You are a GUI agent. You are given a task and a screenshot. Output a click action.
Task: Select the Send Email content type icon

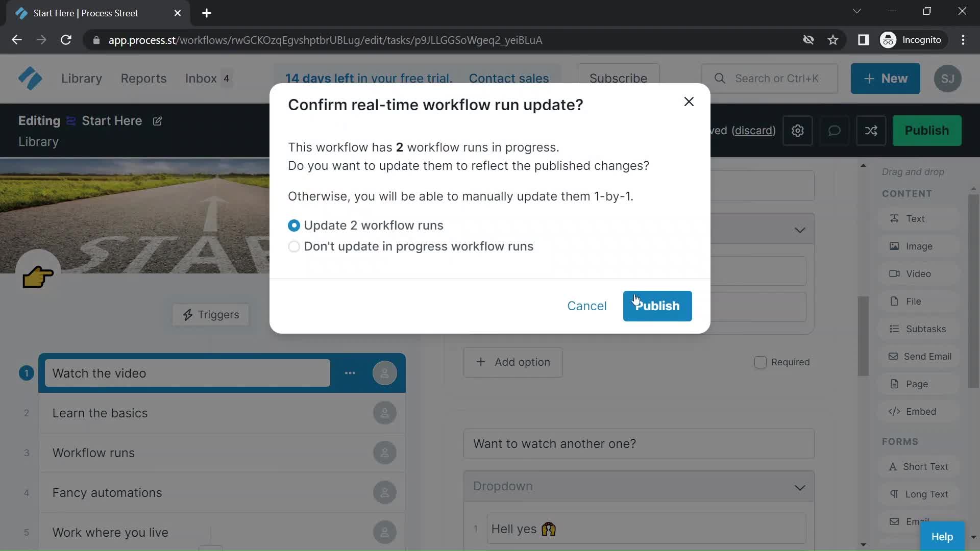pyautogui.click(x=894, y=357)
